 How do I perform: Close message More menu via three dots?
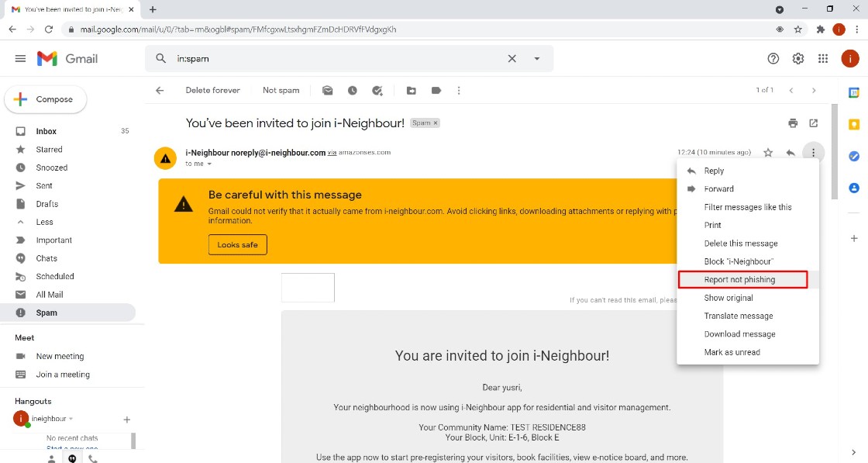pos(813,152)
